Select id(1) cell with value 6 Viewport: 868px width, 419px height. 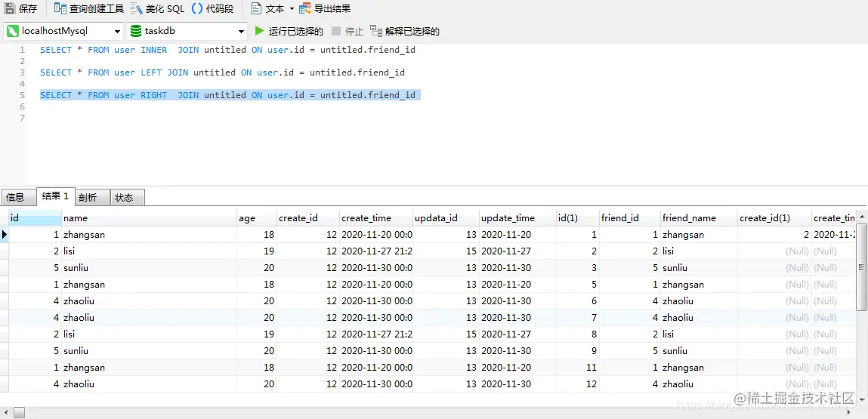tap(578, 301)
